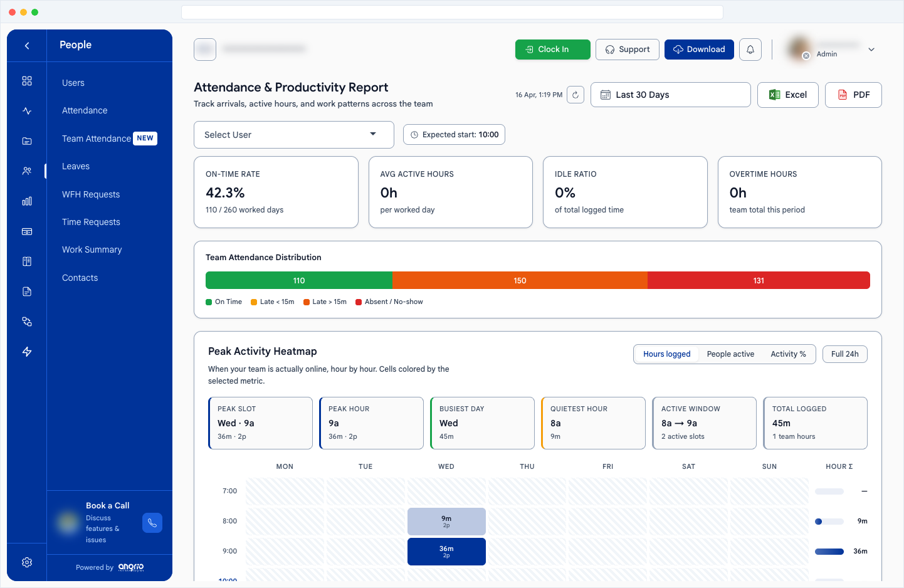
Task: Export the report as PDF
Action: pyautogui.click(x=853, y=94)
